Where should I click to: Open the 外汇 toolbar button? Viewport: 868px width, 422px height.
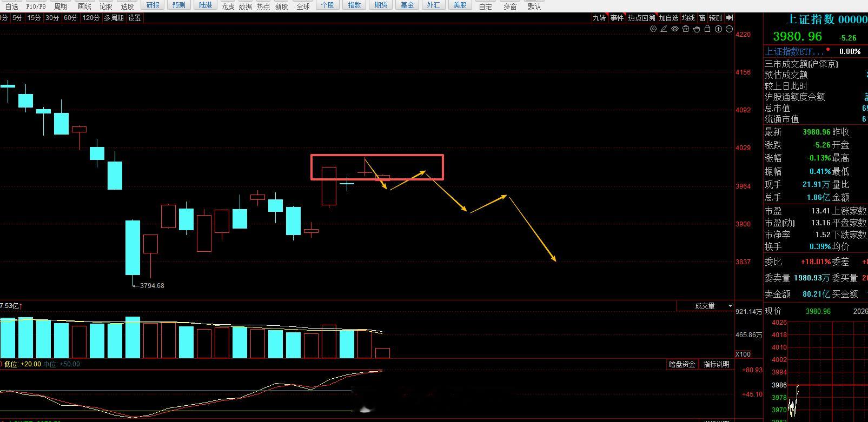click(433, 5)
